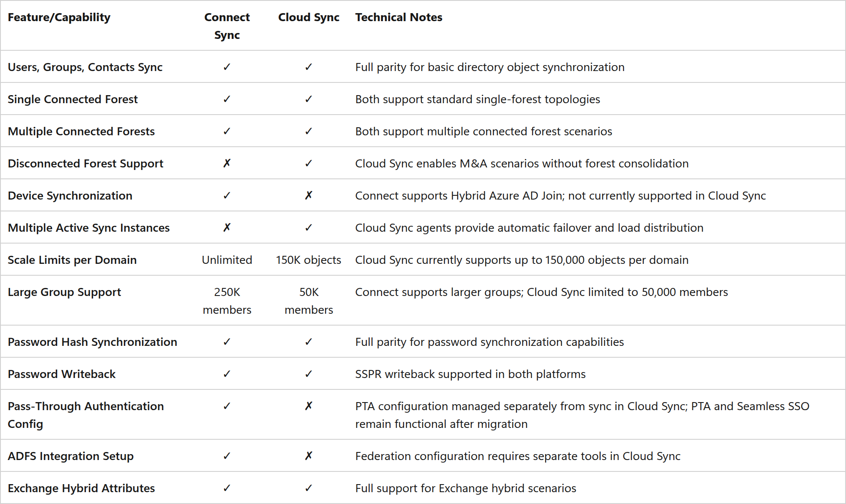Click the Cloud Sync checkmark for Password Writeback

point(309,374)
